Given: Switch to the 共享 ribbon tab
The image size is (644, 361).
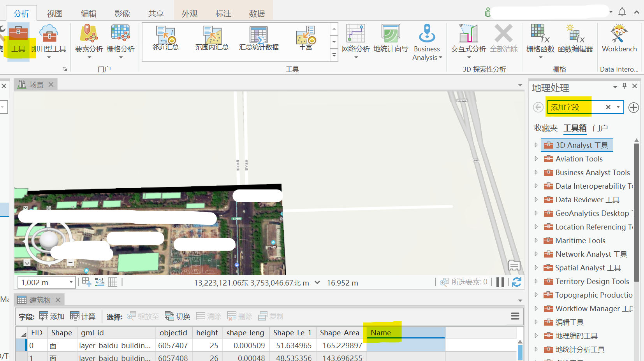Looking at the screenshot, I should (156, 14).
